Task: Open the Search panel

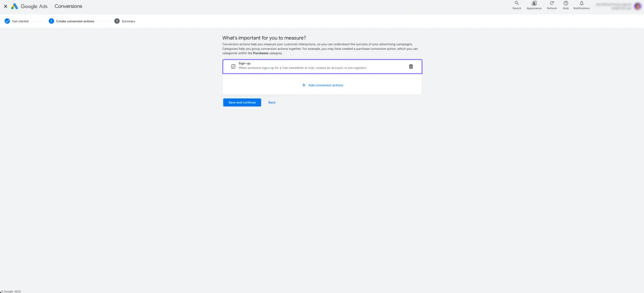Action: [516, 5]
